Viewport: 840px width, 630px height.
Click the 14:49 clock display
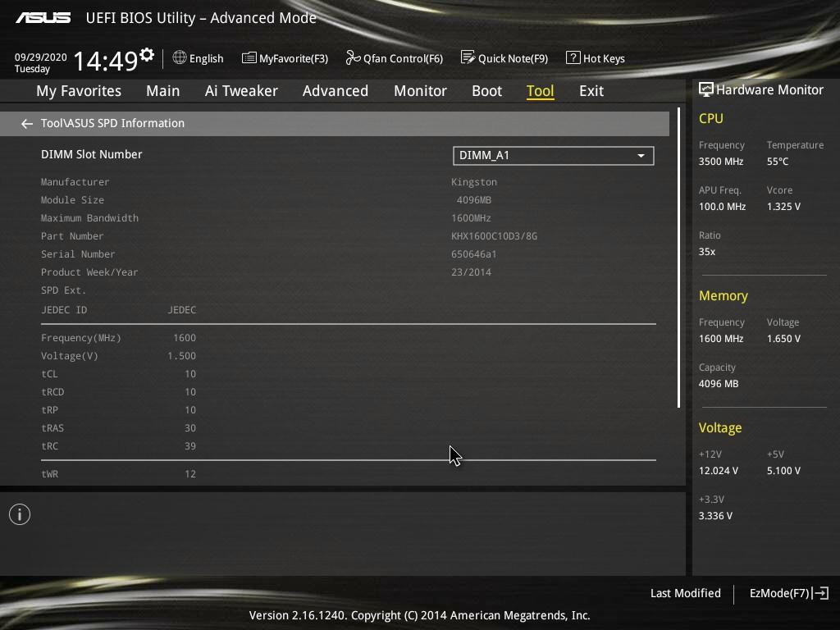click(106, 61)
